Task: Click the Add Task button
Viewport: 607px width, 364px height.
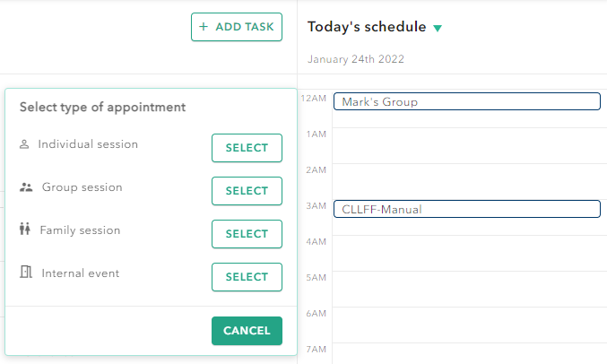Action: (237, 27)
